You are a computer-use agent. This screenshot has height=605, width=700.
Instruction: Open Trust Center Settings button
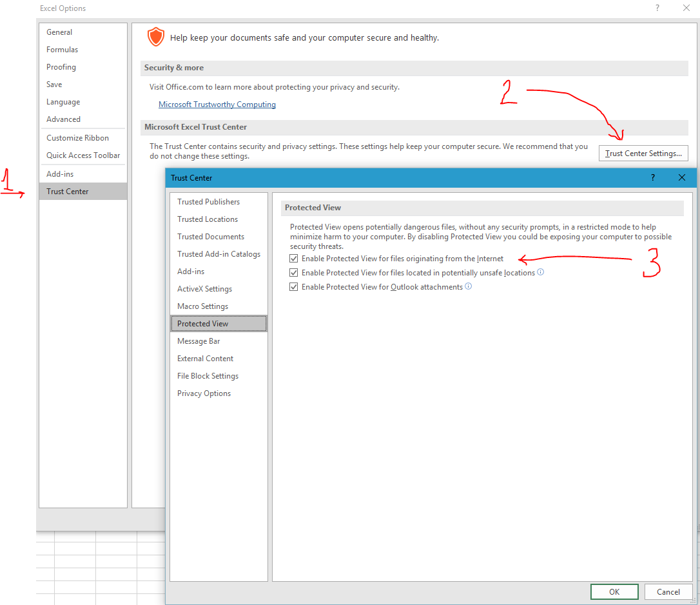[x=643, y=154]
